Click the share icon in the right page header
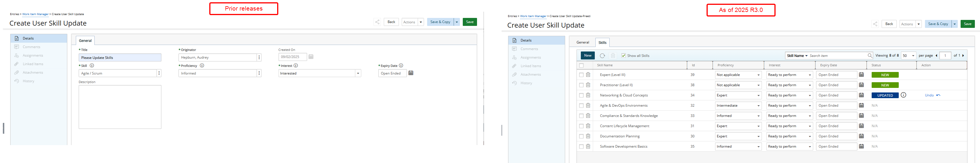The height and width of the screenshot is (163, 980). click(x=875, y=24)
